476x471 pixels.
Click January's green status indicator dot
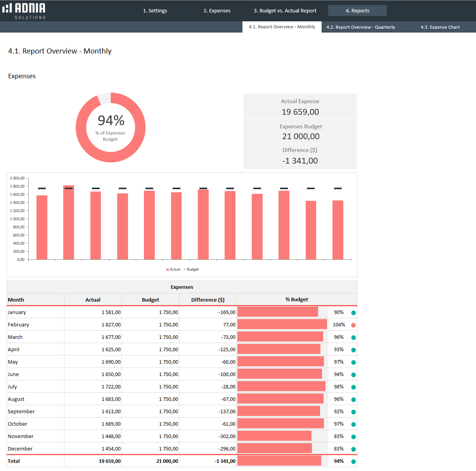pos(353,313)
